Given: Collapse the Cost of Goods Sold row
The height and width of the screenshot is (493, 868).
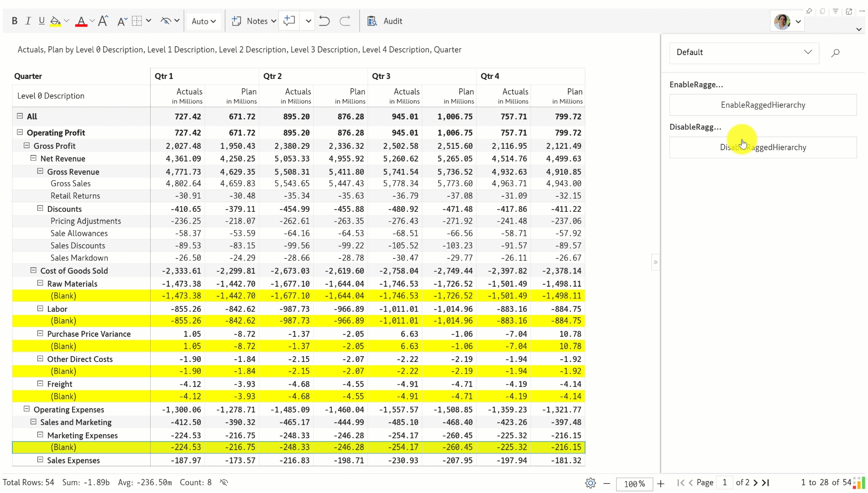Looking at the screenshot, I should tap(33, 270).
